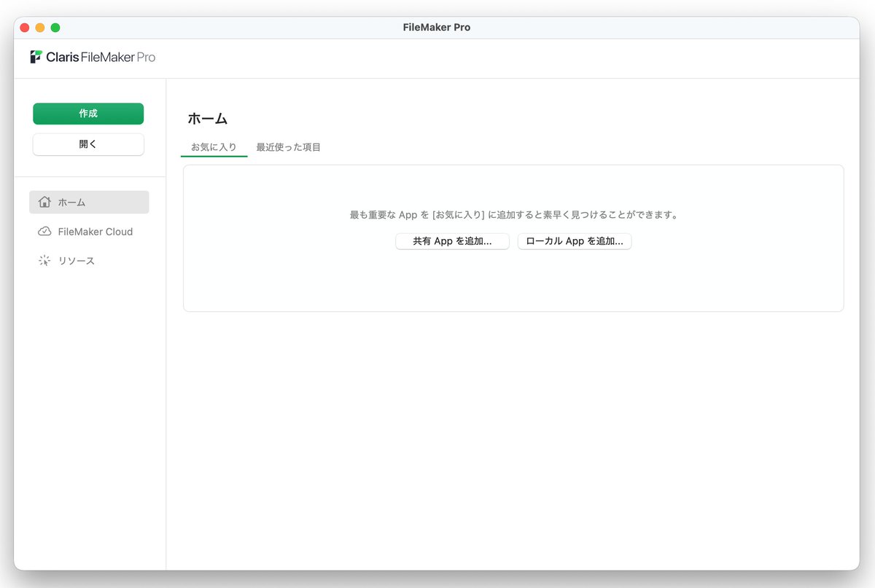Click the FileMaker Pro window title bar
The height and width of the screenshot is (588, 875).
(436, 27)
